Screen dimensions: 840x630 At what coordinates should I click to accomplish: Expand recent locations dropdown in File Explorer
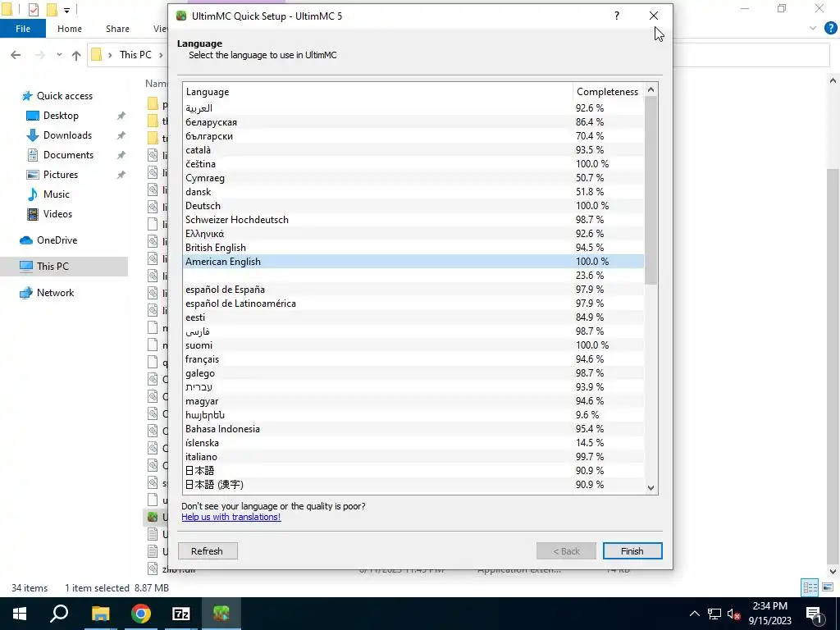(x=59, y=55)
